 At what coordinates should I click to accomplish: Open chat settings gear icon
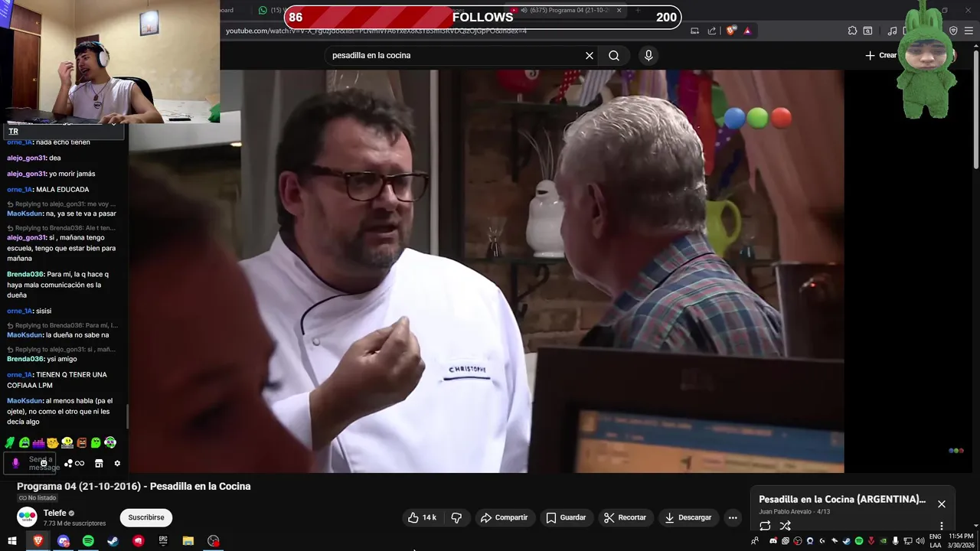click(x=117, y=463)
